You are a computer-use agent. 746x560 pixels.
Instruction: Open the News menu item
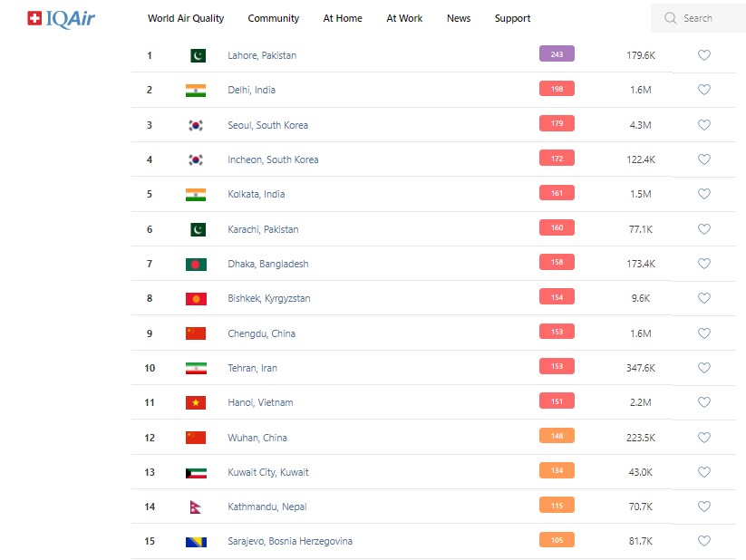tap(459, 18)
